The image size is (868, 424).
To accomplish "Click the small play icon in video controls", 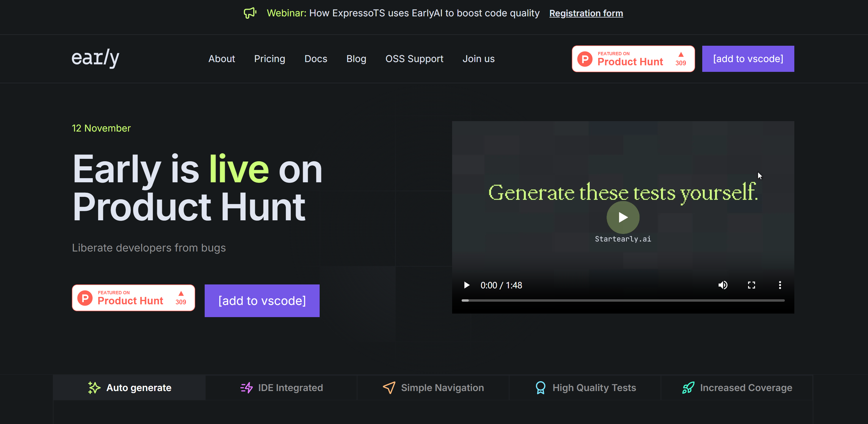I will [x=466, y=285].
